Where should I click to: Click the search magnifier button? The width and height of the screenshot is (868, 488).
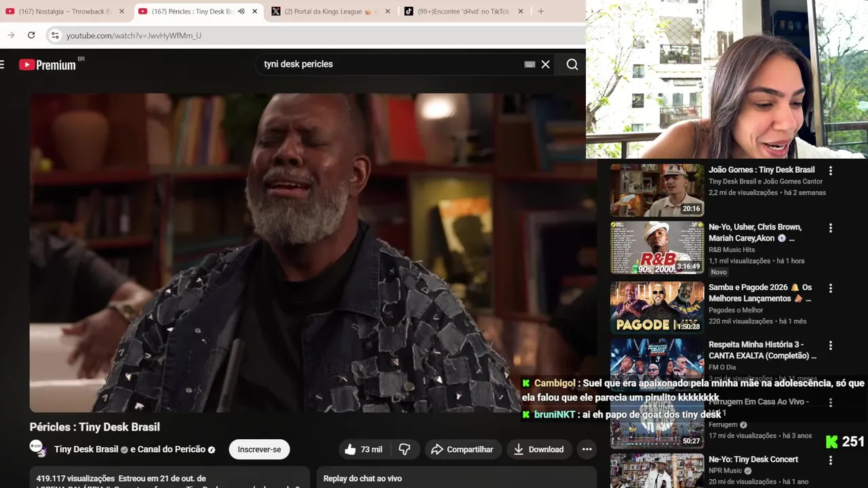click(572, 64)
